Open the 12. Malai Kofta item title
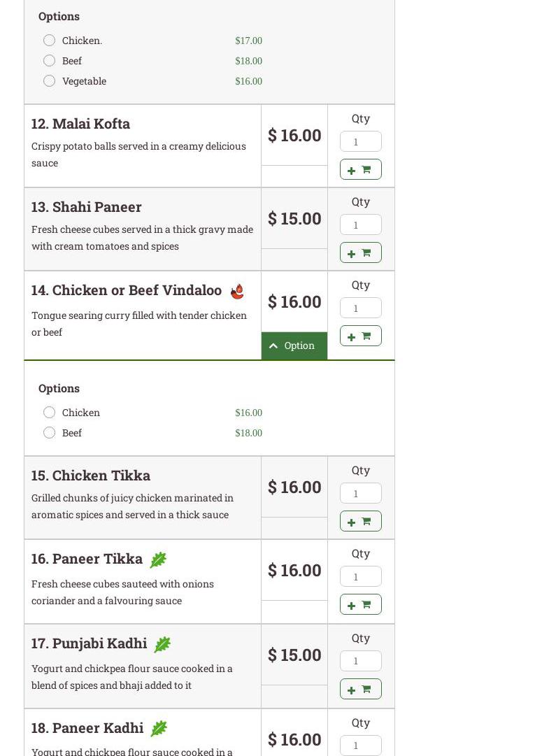 tap(81, 124)
